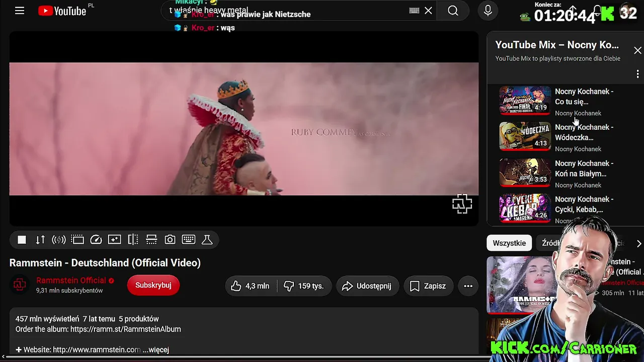
Task: Open the playback speed gauge icon
Action: [x=96, y=240]
